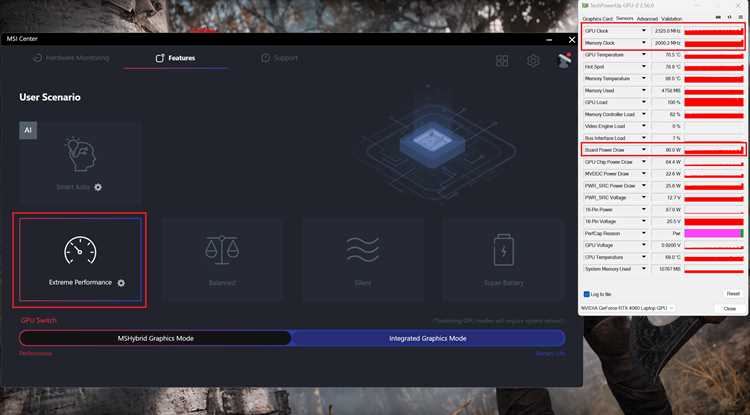The image size is (750, 415).
Task: Open the four-square grid view icon in MSI Center
Action: pyautogui.click(x=502, y=61)
